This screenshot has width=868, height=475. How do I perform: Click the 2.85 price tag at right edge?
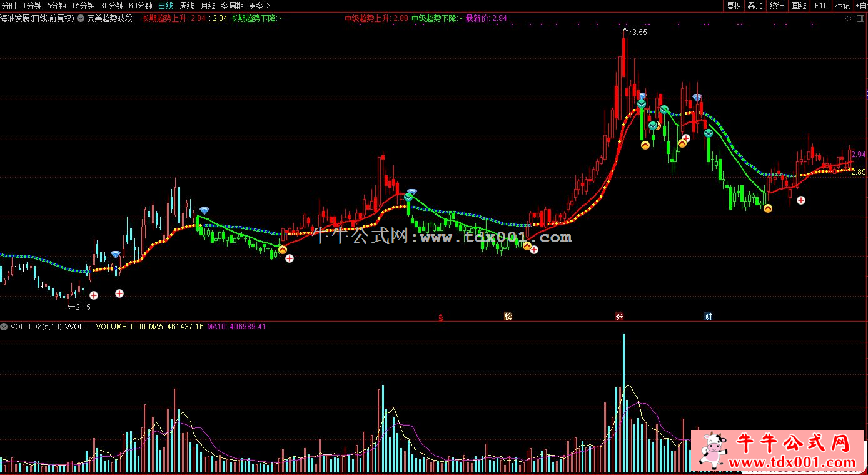pos(859,172)
